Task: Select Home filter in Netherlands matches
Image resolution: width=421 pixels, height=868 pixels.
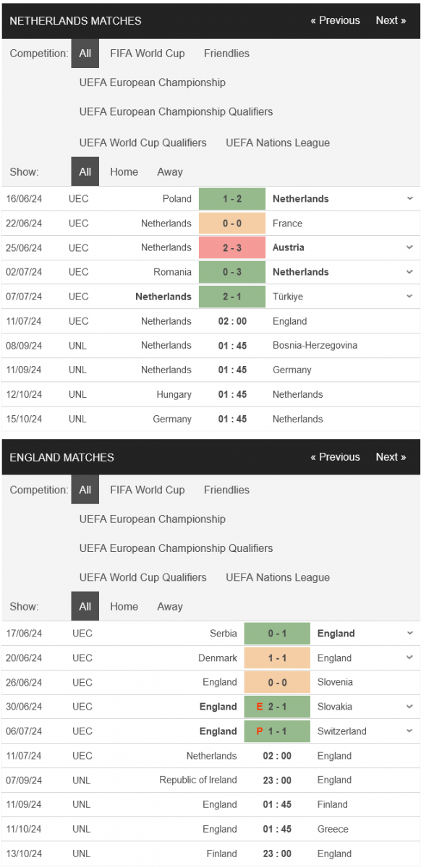Action: click(124, 172)
